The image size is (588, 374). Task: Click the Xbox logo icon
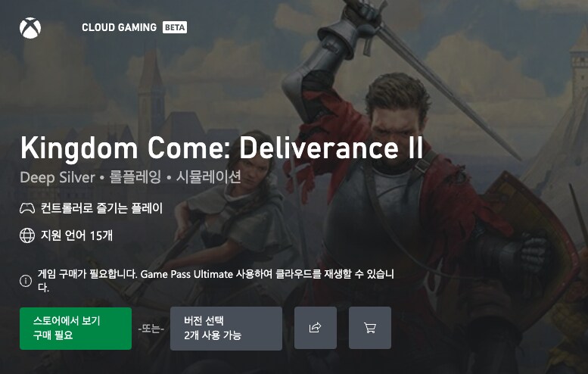(30, 28)
